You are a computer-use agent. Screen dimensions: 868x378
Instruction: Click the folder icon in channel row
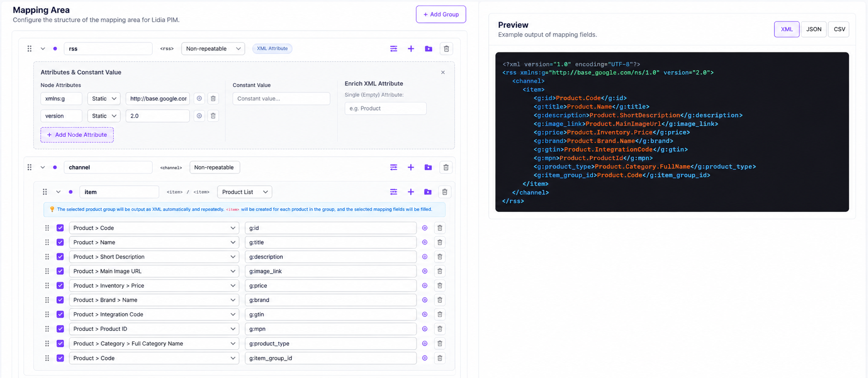(428, 168)
